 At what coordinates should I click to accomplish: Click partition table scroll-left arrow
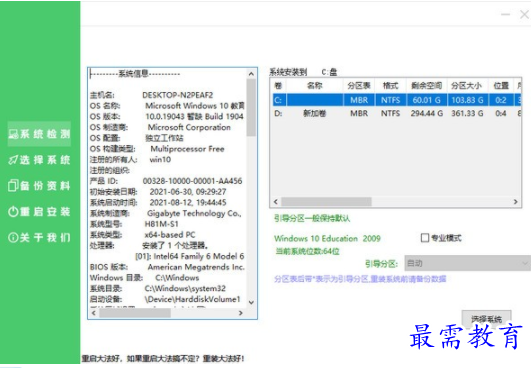(276, 202)
